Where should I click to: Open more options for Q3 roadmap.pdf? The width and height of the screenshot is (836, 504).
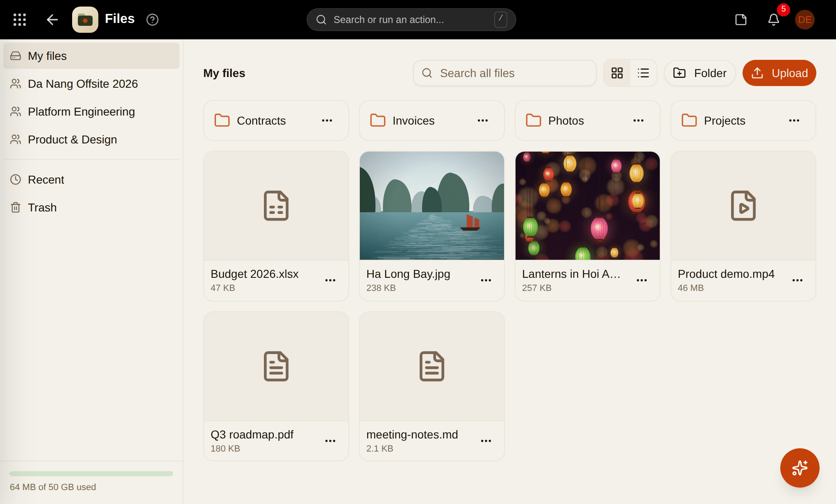coord(330,441)
